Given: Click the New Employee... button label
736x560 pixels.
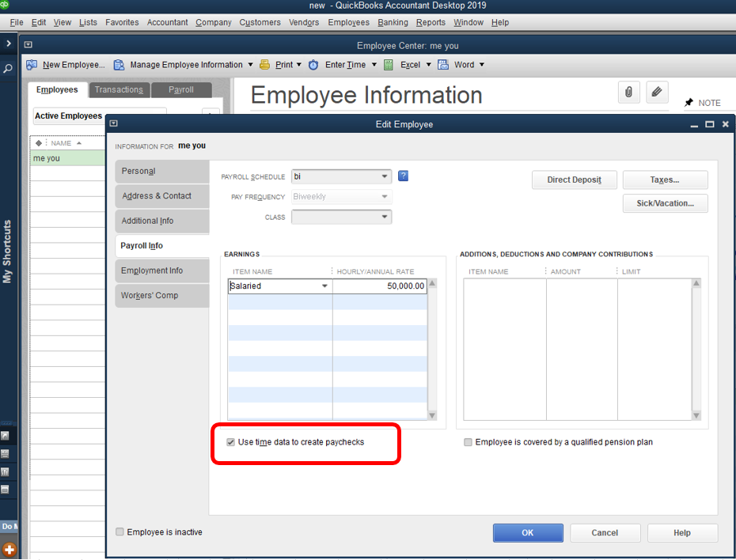Looking at the screenshot, I should [x=74, y=65].
